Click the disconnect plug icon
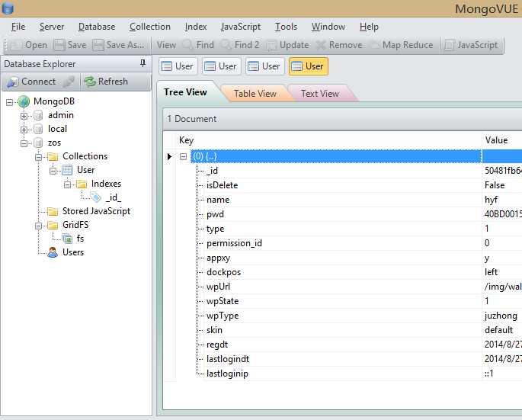522x420 pixels. point(69,82)
